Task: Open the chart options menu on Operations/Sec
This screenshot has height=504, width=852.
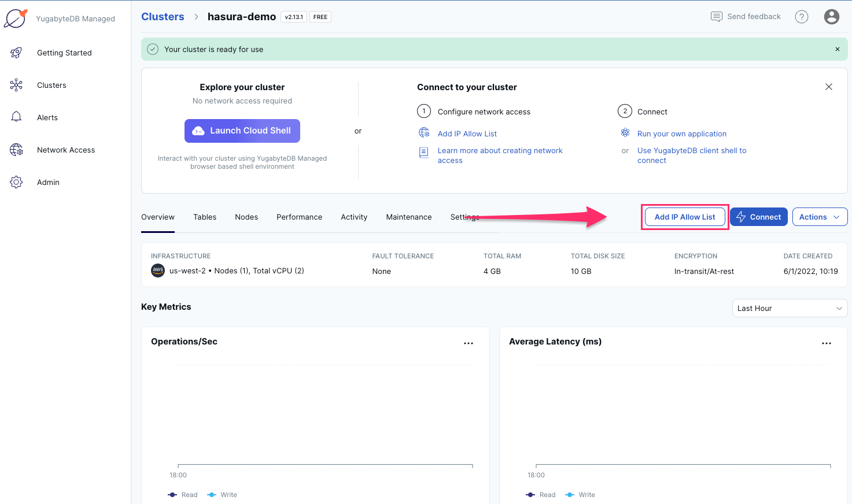Action: pyautogui.click(x=469, y=343)
